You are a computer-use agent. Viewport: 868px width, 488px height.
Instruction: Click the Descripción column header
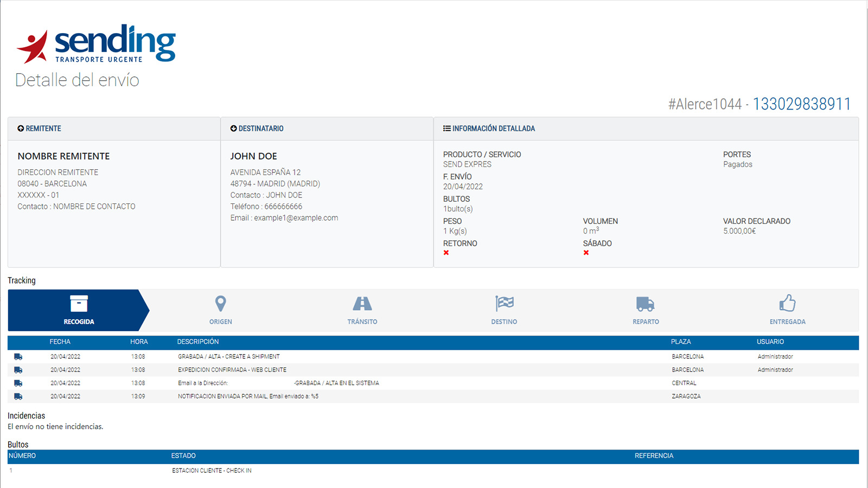tap(198, 342)
